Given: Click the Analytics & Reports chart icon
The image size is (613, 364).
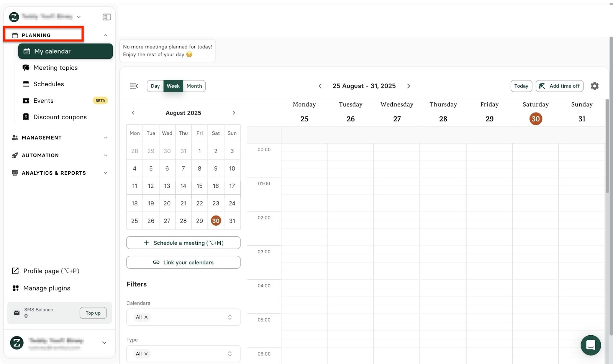Looking at the screenshot, I should tap(15, 173).
